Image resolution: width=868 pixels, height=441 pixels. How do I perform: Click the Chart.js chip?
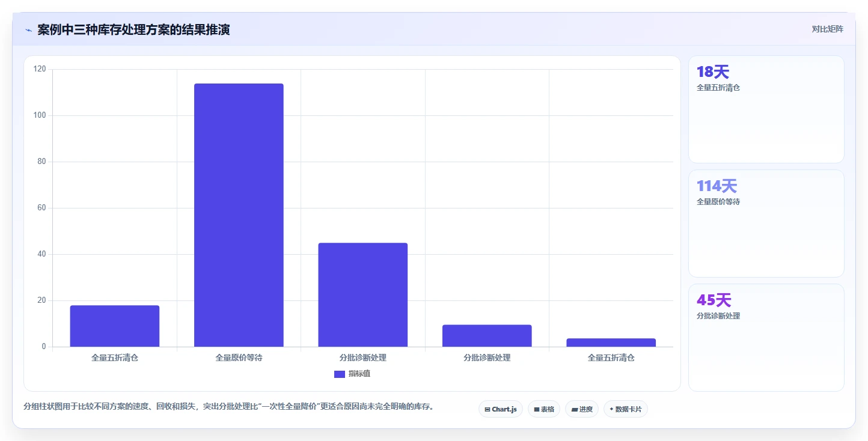501,409
